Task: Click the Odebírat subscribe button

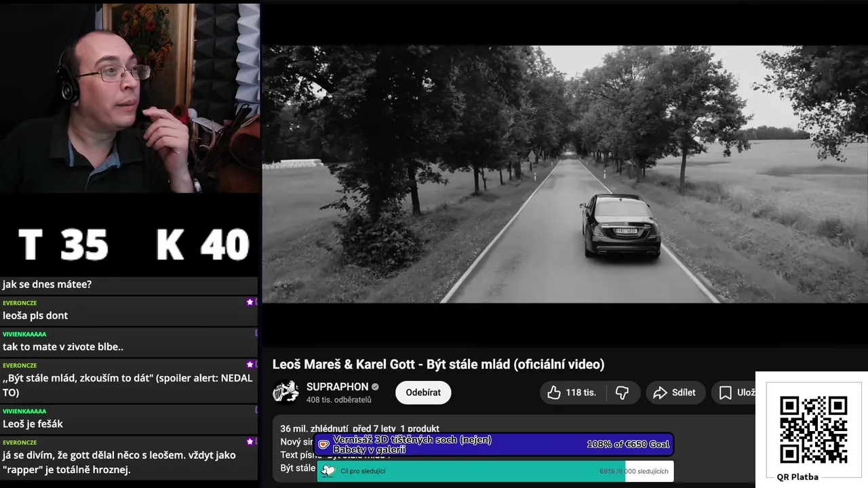Action: coord(423,392)
